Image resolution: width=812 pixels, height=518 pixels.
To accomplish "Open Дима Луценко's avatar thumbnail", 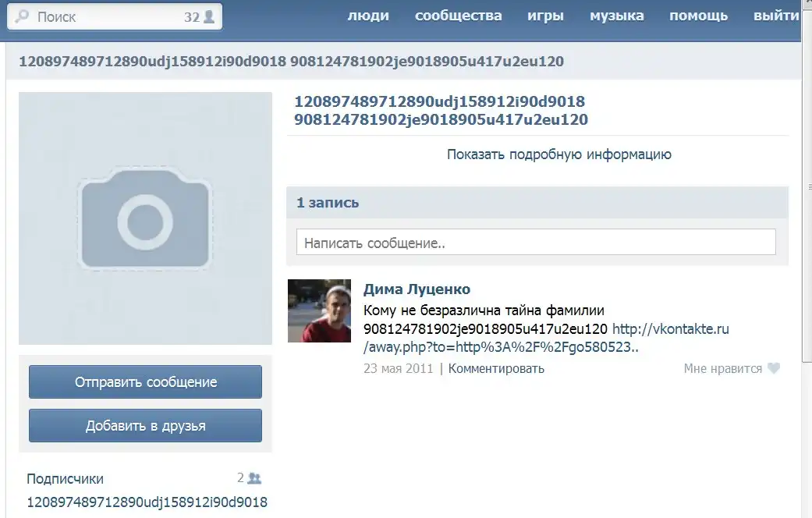I will tap(319, 310).
